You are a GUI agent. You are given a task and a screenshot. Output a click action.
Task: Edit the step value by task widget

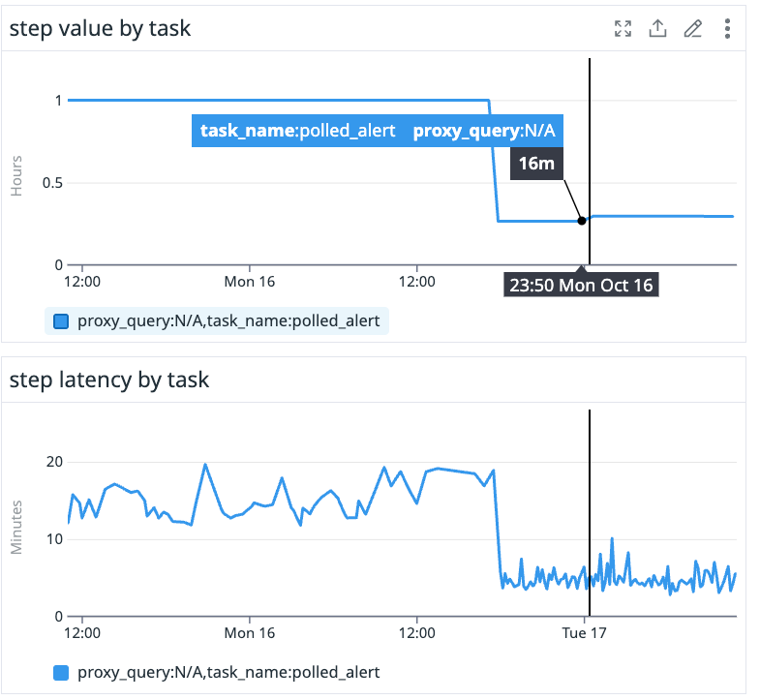(x=693, y=29)
